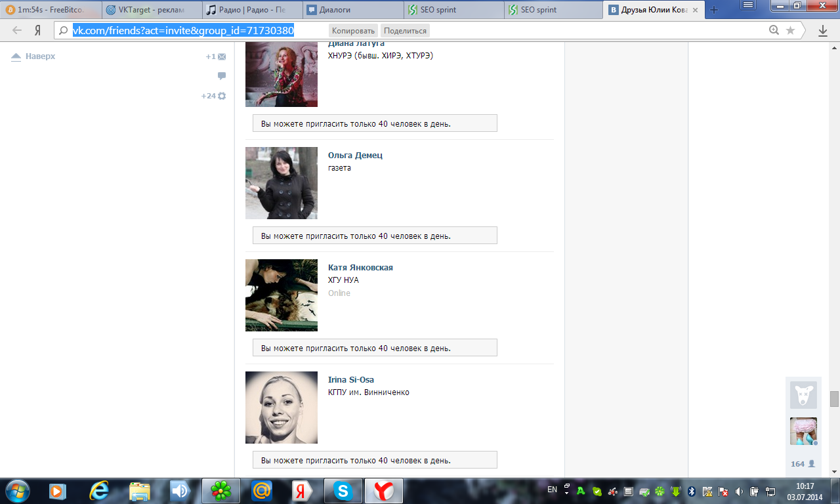Open the Yandex 'Я' home button
Image resolution: width=840 pixels, height=504 pixels.
tap(38, 30)
